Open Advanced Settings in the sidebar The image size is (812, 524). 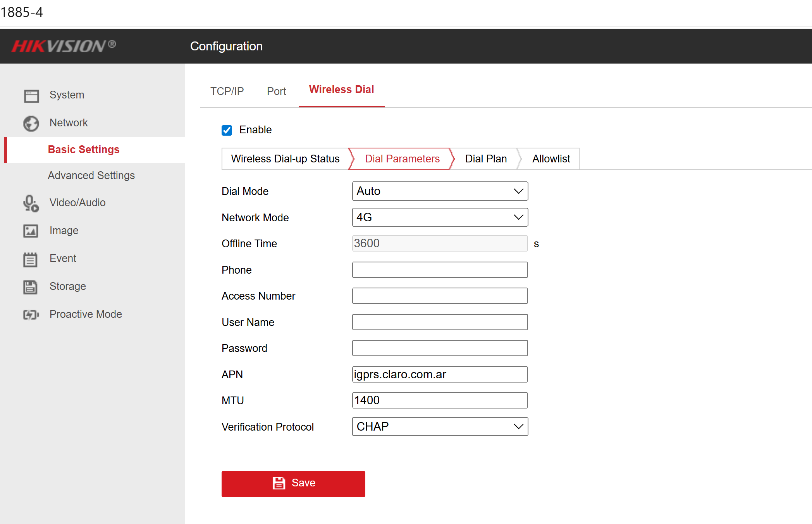91,176
